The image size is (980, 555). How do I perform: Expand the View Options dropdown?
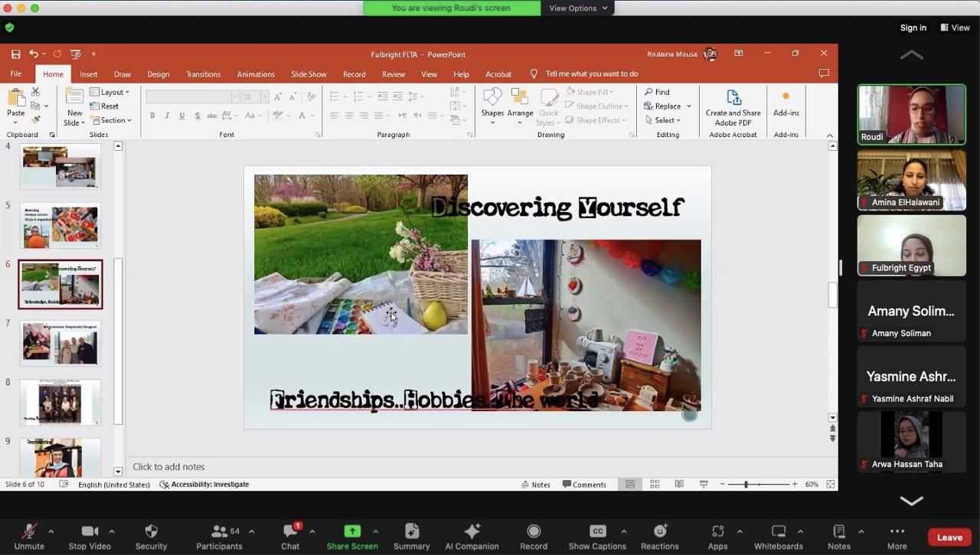point(577,8)
